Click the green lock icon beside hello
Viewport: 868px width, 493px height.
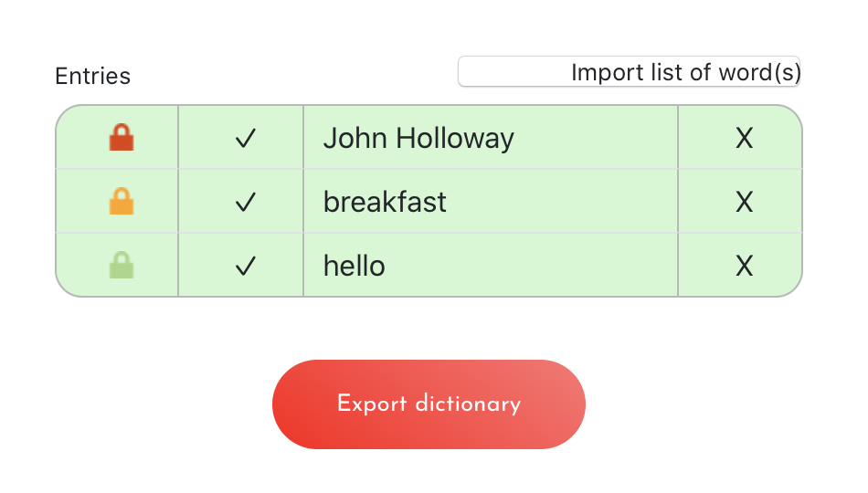tap(122, 265)
